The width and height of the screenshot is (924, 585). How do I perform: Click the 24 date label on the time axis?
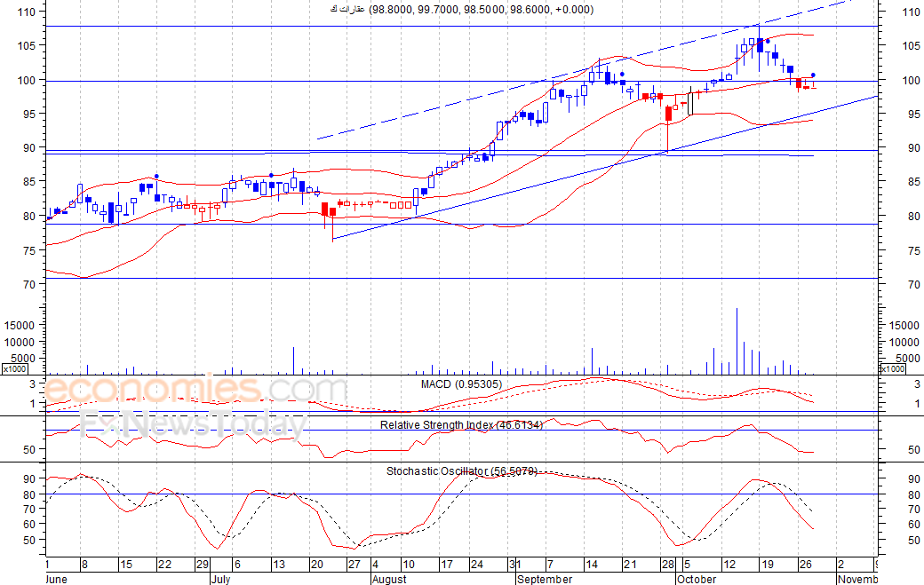[477, 565]
